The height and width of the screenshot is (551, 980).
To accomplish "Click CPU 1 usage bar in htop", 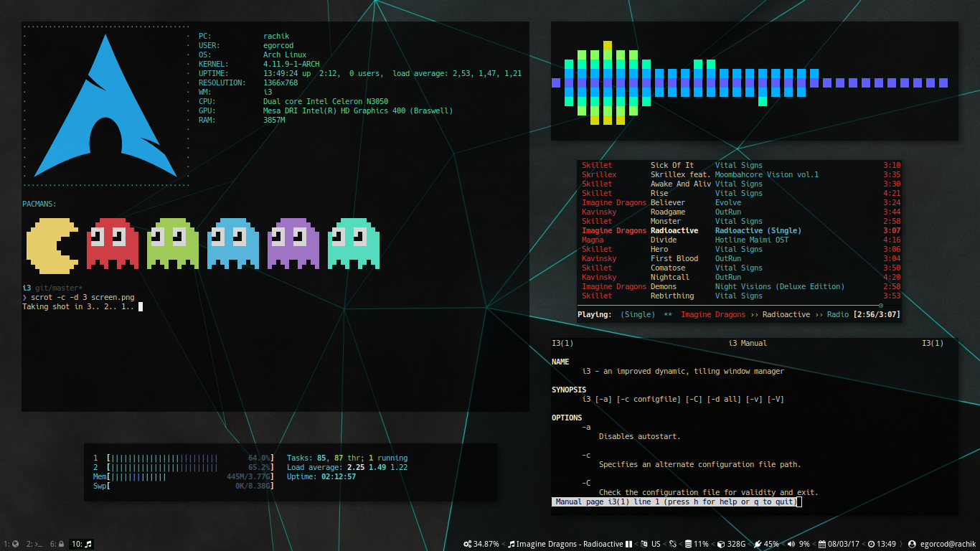I will pos(183,458).
